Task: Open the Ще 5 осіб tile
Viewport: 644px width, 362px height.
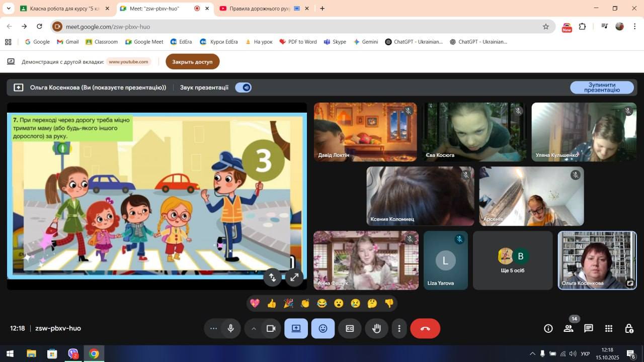Action: pyautogui.click(x=512, y=260)
